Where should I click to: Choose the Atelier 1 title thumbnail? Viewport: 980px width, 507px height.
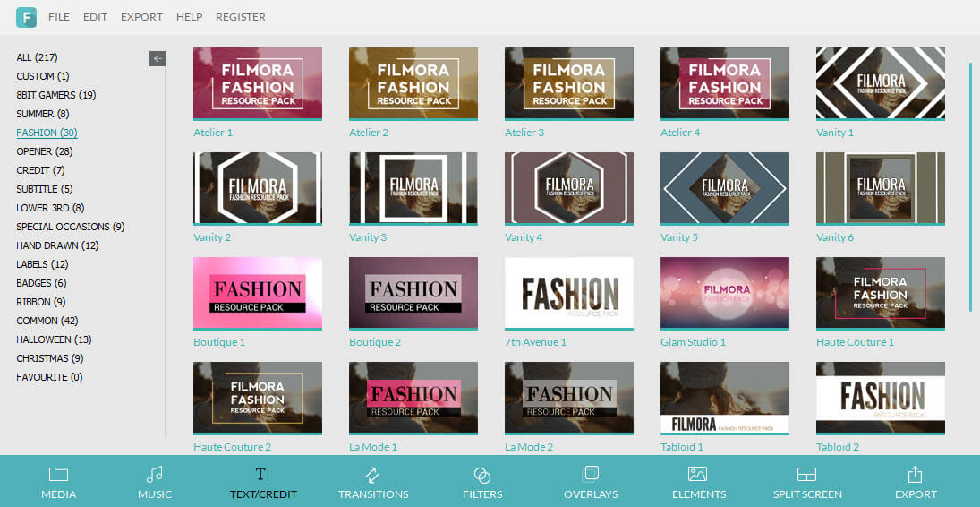[258, 84]
